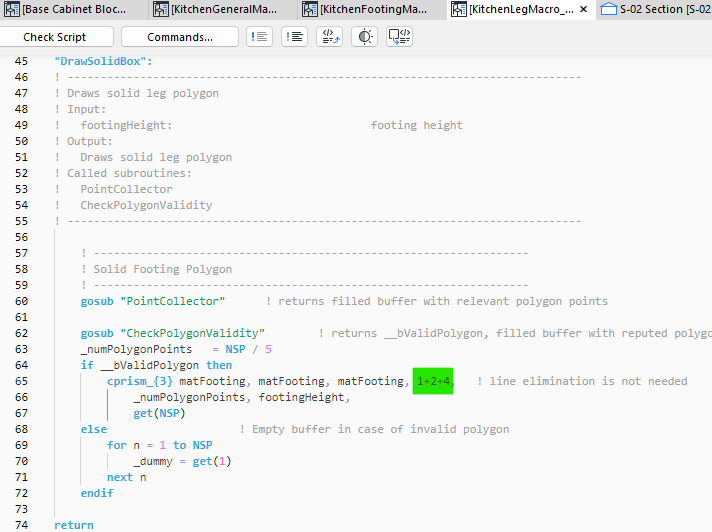712x532 pixels.
Task: Click the S-02 Section tab icon
Action: 608,9
